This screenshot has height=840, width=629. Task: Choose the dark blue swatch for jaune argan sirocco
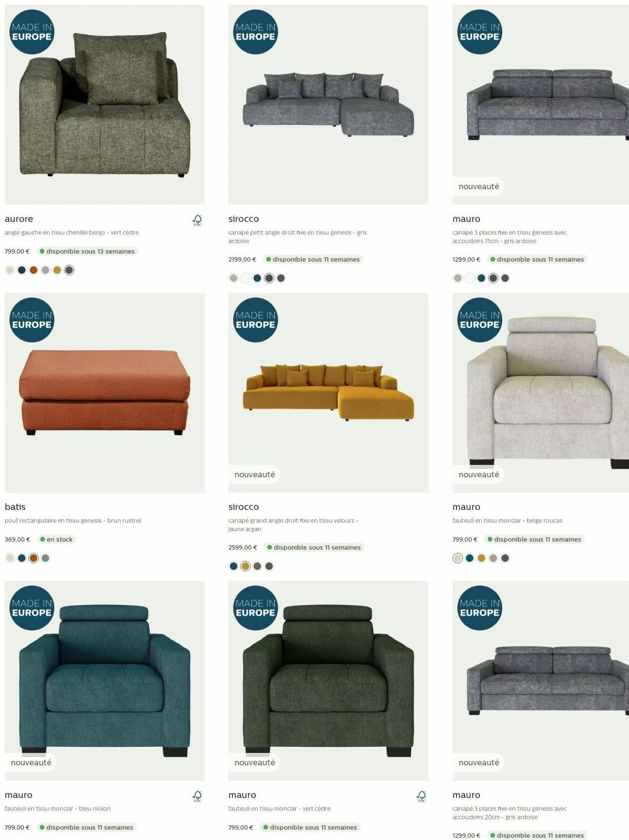(x=233, y=566)
